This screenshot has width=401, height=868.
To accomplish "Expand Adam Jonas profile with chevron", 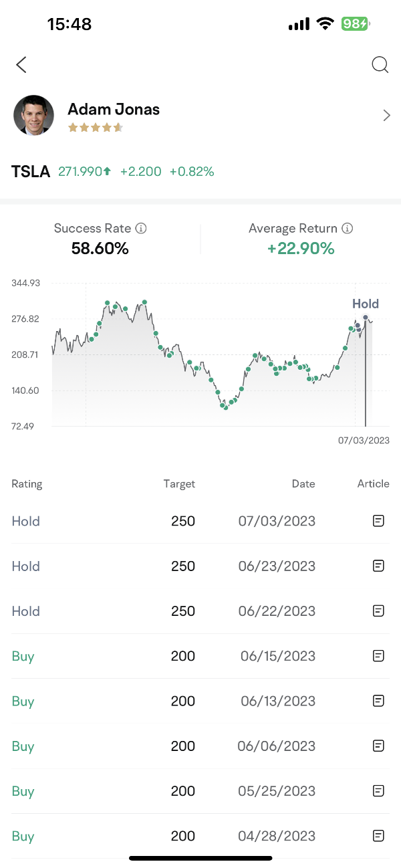I will click(386, 116).
